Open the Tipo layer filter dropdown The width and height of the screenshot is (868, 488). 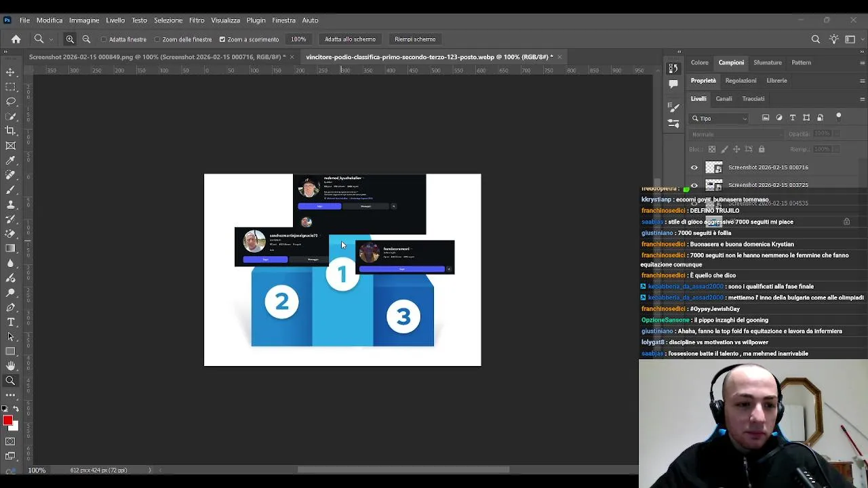pyautogui.click(x=719, y=119)
